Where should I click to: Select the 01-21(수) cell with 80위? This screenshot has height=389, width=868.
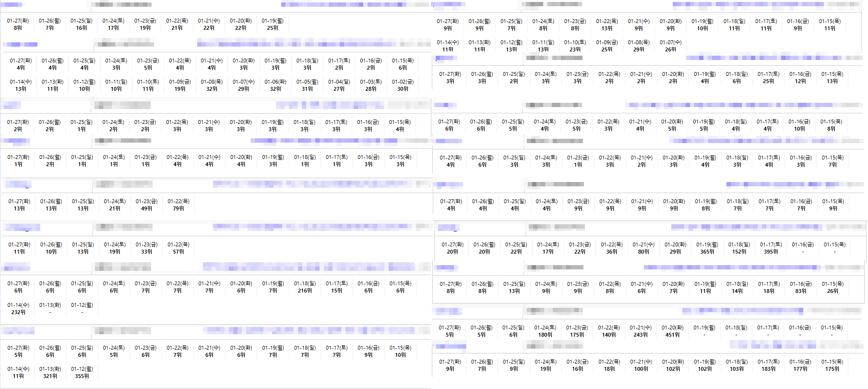[x=643, y=248]
